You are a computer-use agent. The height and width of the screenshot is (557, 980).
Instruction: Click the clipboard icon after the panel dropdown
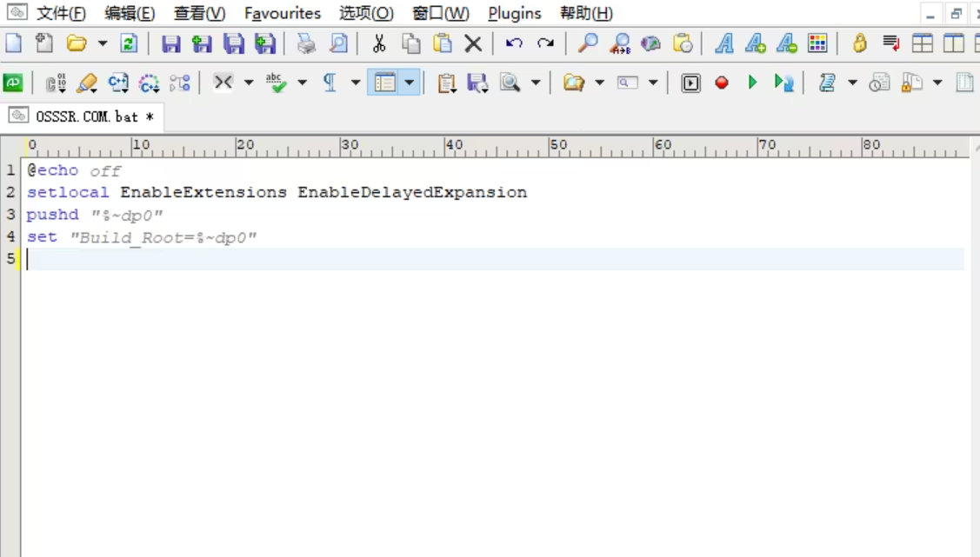[x=446, y=83]
